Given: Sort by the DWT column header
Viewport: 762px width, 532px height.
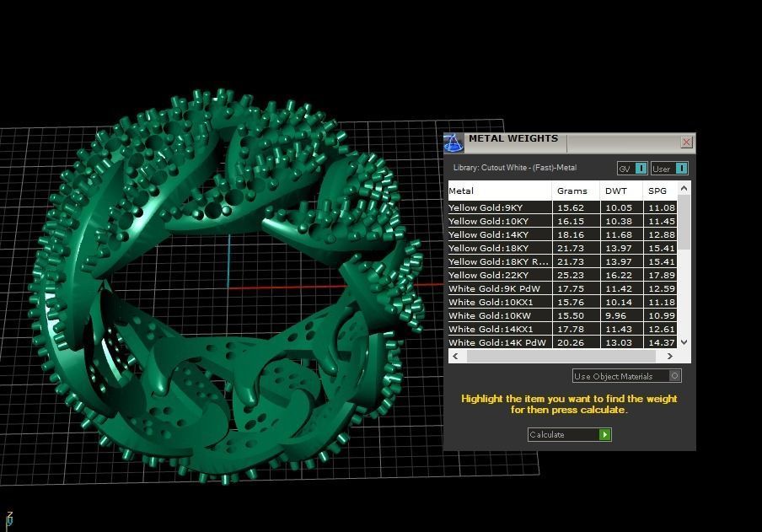Looking at the screenshot, I should click(621, 191).
